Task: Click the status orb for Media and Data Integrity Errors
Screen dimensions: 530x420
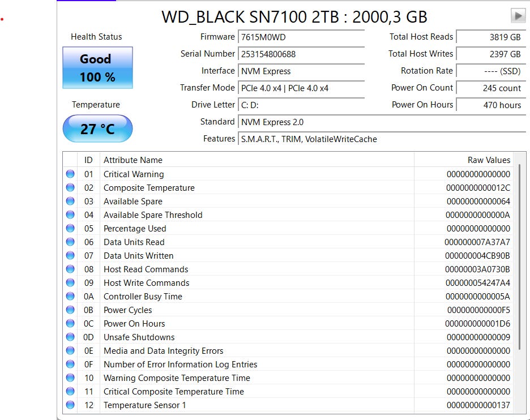Action: point(70,350)
